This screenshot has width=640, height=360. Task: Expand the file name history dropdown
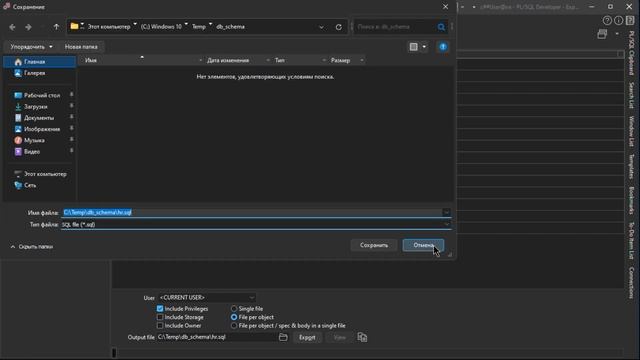point(447,212)
